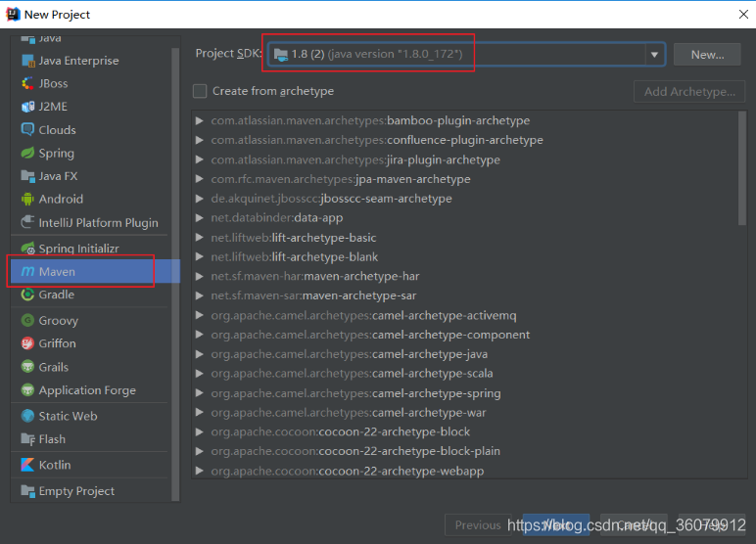Click the IntelliJ logo in title bar
The width and height of the screenshot is (756, 544).
(x=13, y=15)
